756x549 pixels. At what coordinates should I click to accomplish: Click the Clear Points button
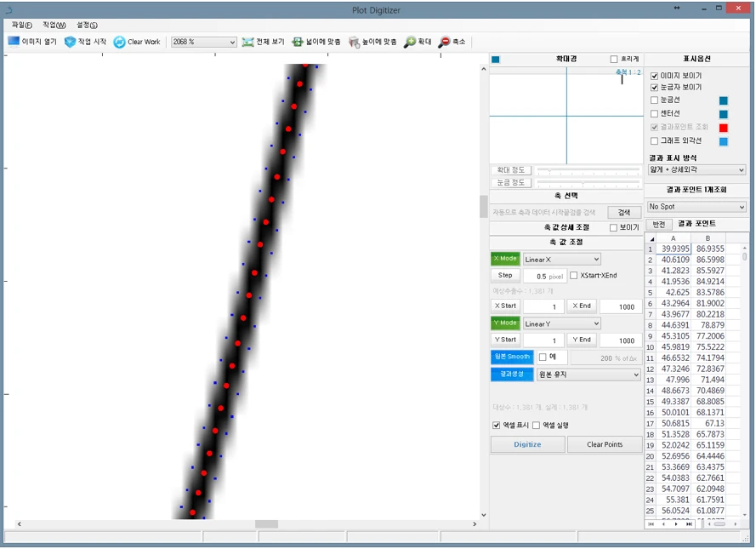coord(605,444)
